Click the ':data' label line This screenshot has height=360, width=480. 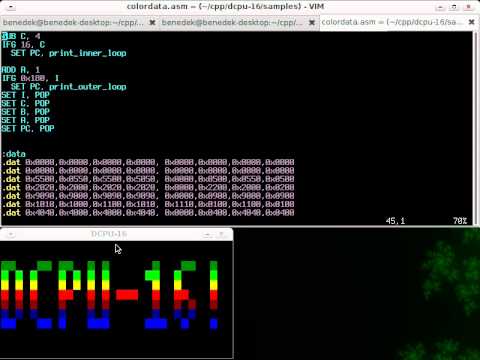tap(14, 154)
